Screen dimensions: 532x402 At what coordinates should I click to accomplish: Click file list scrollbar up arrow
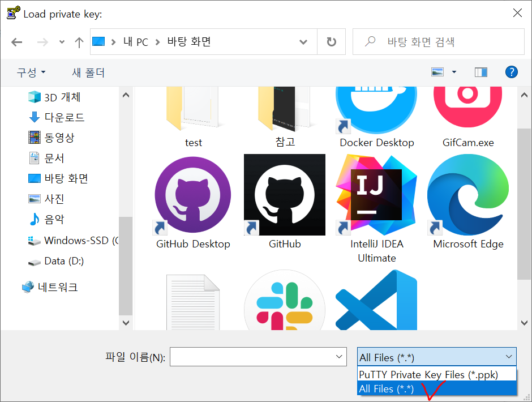524,95
